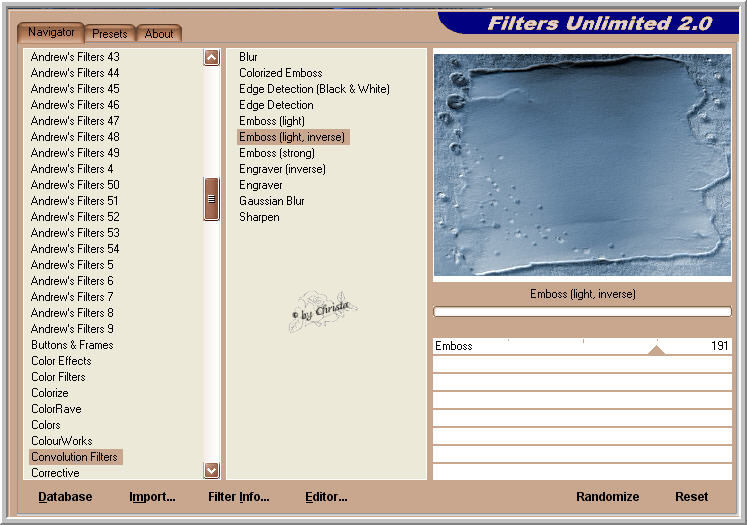This screenshot has height=525, width=747.
Task: Open the ColorRave category
Action: pyautogui.click(x=56, y=409)
